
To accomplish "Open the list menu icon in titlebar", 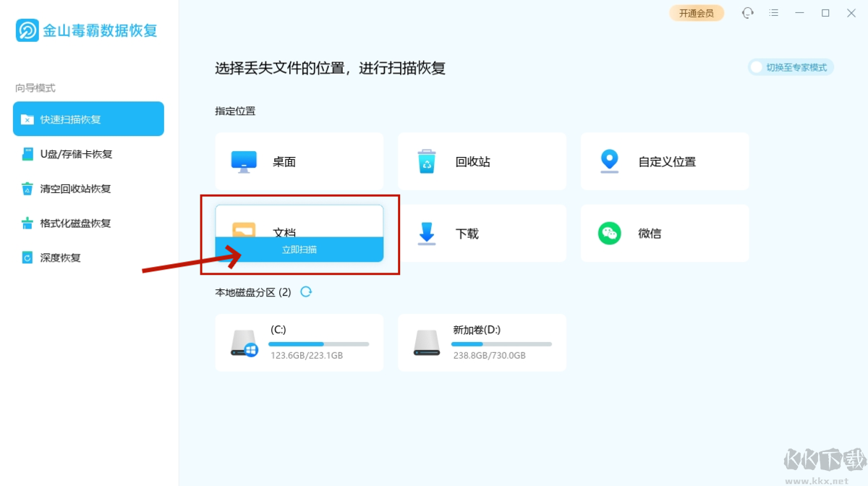I will [x=773, y=12].
